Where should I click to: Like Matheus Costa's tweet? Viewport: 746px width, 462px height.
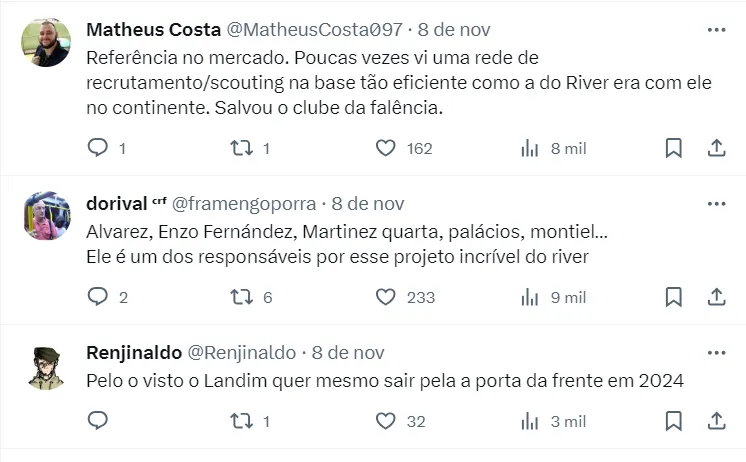tap(386, 148)
